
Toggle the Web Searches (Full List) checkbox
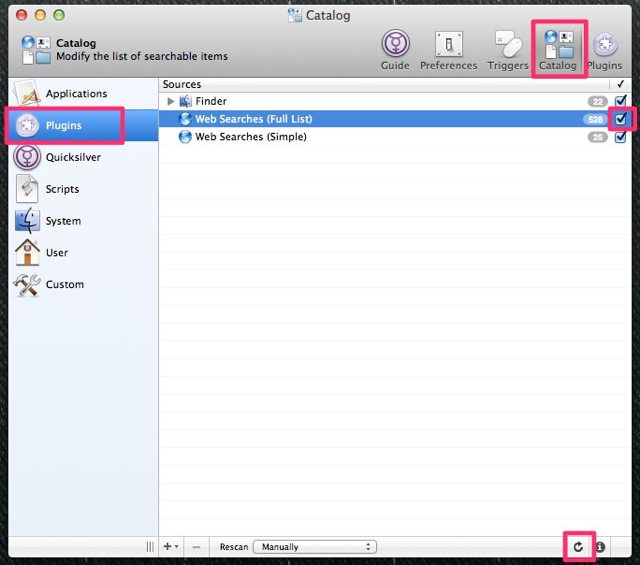[x=620, y=119]
